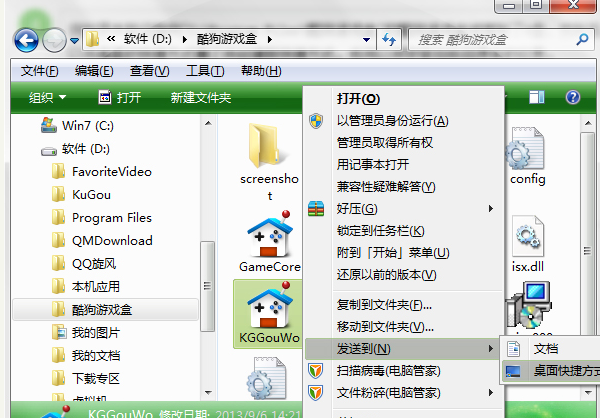600x418 pixels.
Task: Open the 工具(T) menu
Action: (x=205, y=71)
